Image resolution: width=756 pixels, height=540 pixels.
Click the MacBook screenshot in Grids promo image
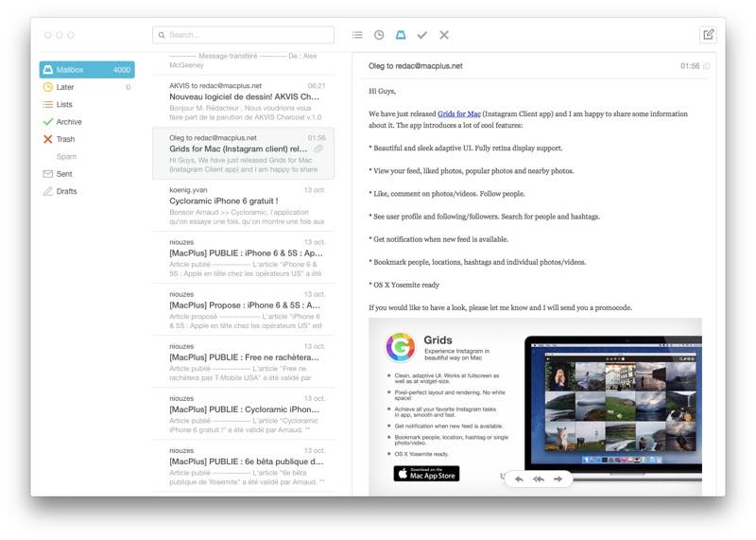coord(613,408)
